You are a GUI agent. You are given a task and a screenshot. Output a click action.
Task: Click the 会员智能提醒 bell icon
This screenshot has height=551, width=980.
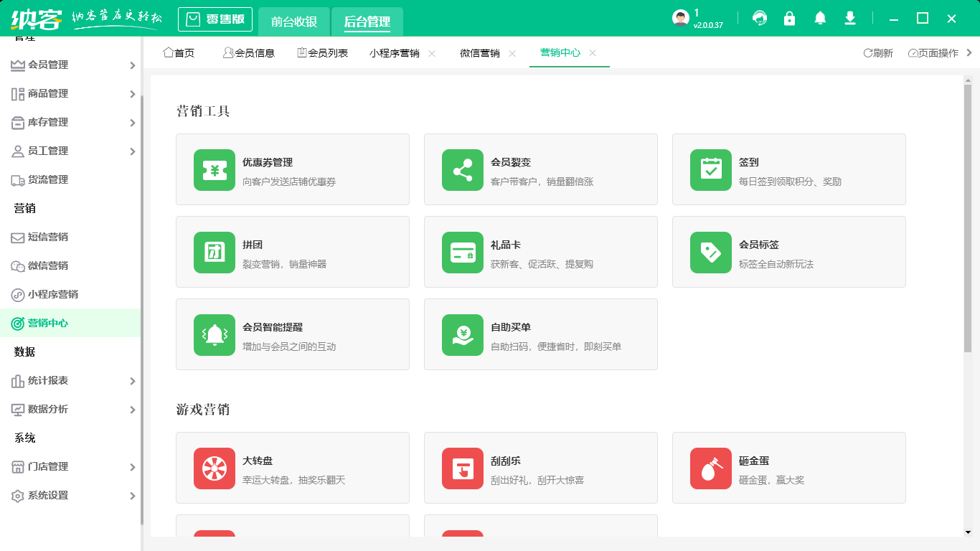pos(214,335)
